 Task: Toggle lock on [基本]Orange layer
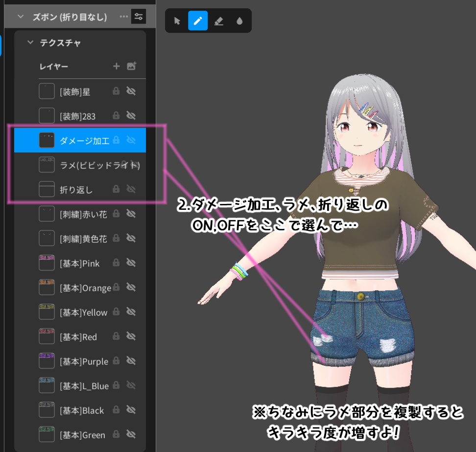pyautogui.click(x=116, y=288)
